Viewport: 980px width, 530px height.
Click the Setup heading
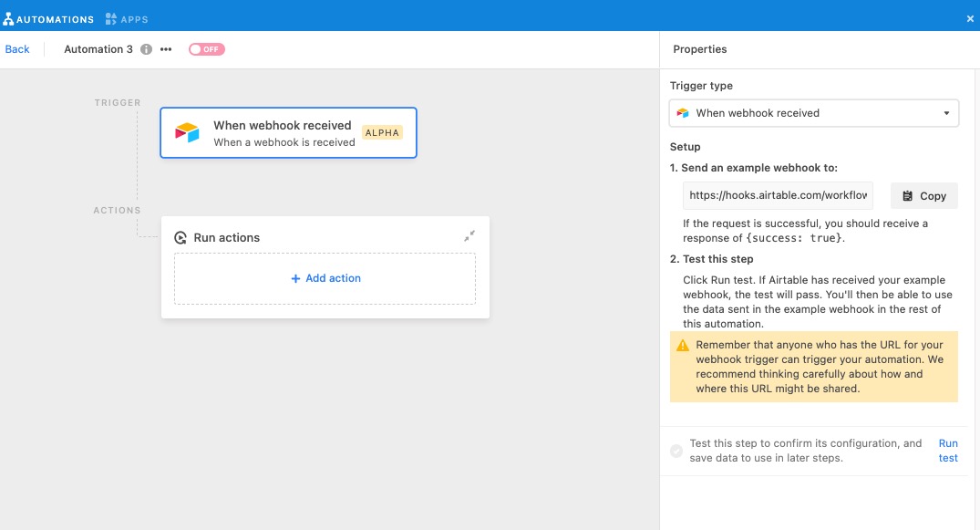[x=685, y=147]
